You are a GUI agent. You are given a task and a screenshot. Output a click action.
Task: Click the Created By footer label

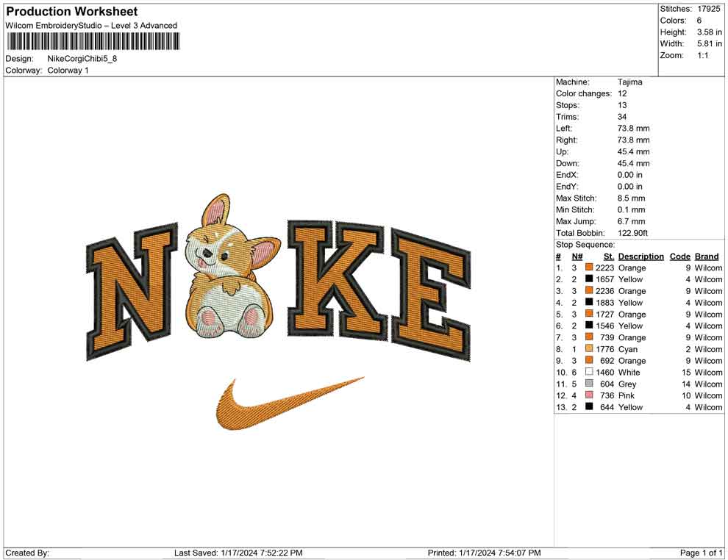pyautogui.click(x=27, y=553)
